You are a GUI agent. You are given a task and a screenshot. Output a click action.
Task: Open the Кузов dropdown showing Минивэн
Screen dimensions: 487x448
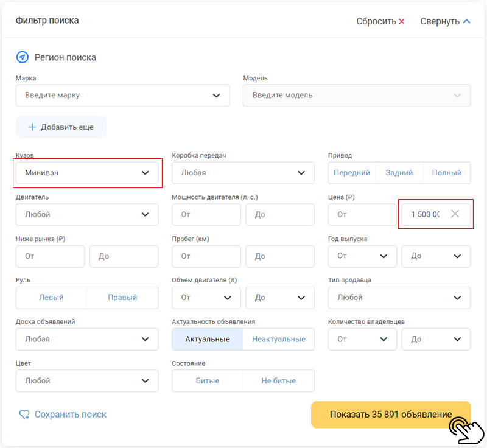click(87, 173)
